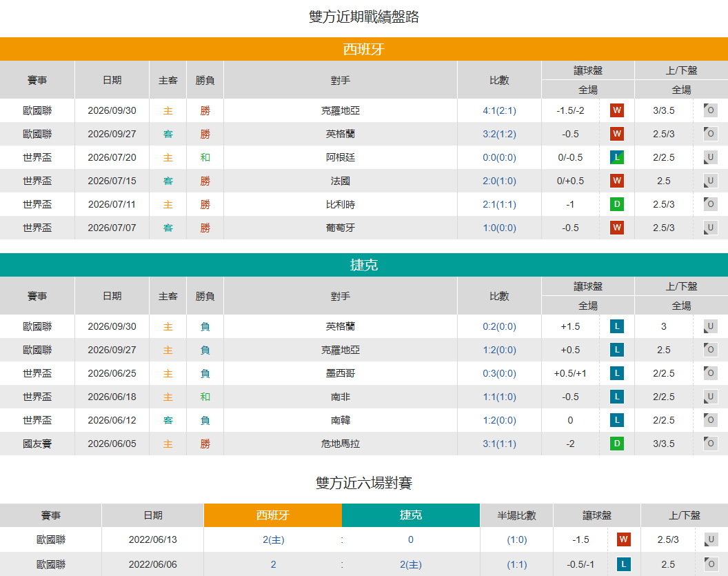Click the L badge in the 阿根廷 row

616,157
